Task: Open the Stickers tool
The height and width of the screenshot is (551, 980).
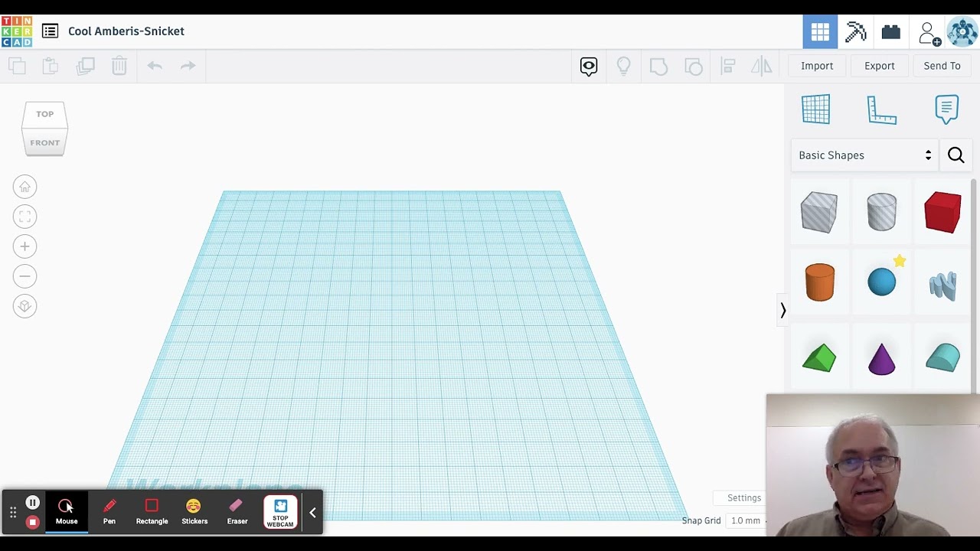Action: coord(194,512)
